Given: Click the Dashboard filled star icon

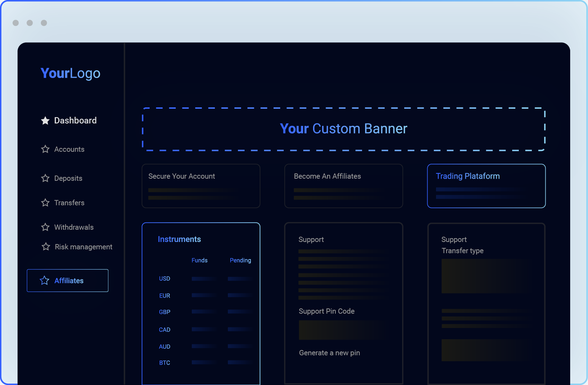Looking at the screenshot, I should 45,121.
